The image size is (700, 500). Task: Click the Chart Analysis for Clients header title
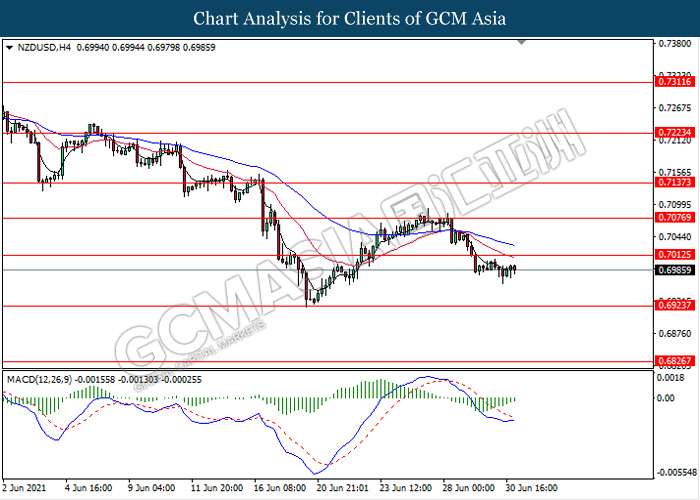click(350, 18)
